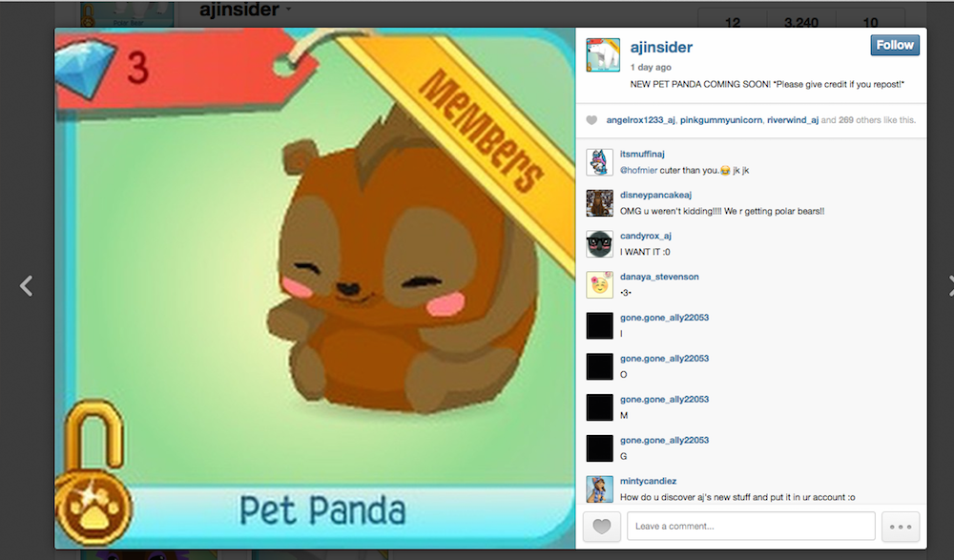The height and width of the screenshot is (560, 954).
Task: Expand ajinsider dropdown in background page header
Action: pyautogui.click(x=288, y=10)
